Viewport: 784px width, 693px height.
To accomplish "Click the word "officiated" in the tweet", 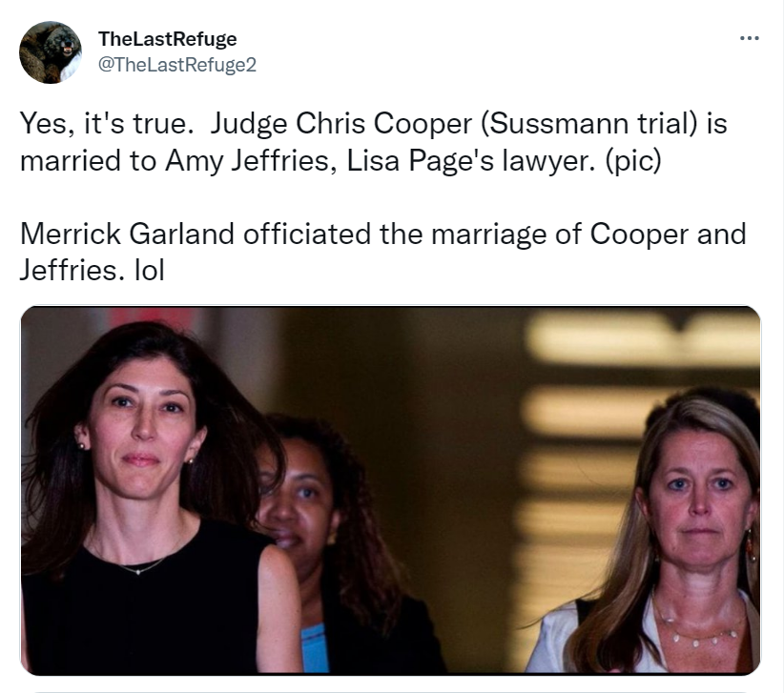I will tap(312, 233).
